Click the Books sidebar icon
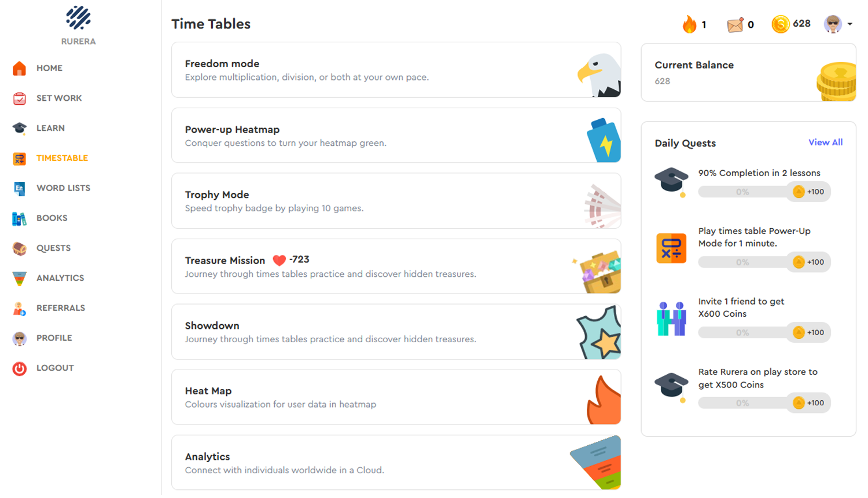868x498 pixels. click(x=20, y=218)
